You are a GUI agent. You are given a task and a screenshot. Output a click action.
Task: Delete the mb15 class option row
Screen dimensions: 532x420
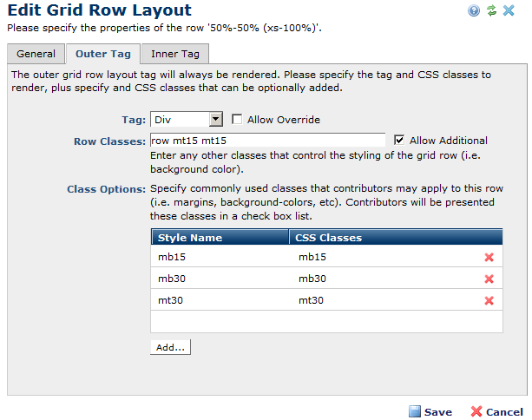[489, 258]
